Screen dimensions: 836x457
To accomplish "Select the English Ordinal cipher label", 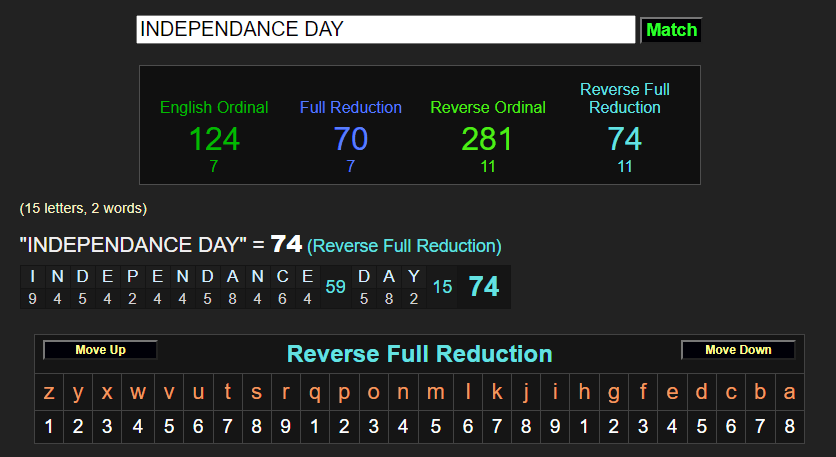I will click(x=214, y=107).
